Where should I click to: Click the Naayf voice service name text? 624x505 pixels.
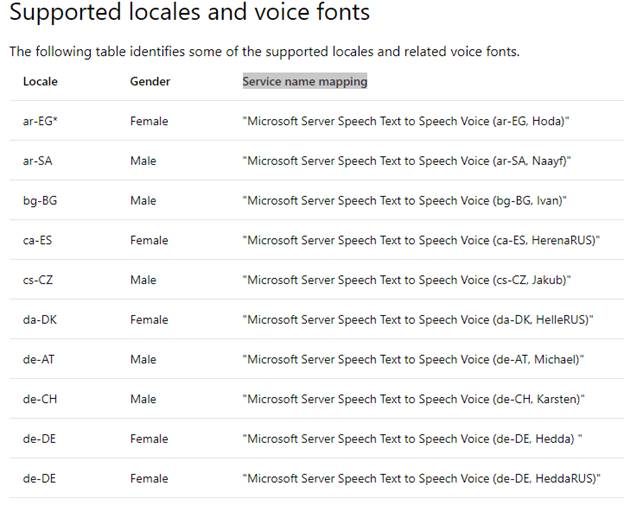pyautogui.click(x=407, y=161)
